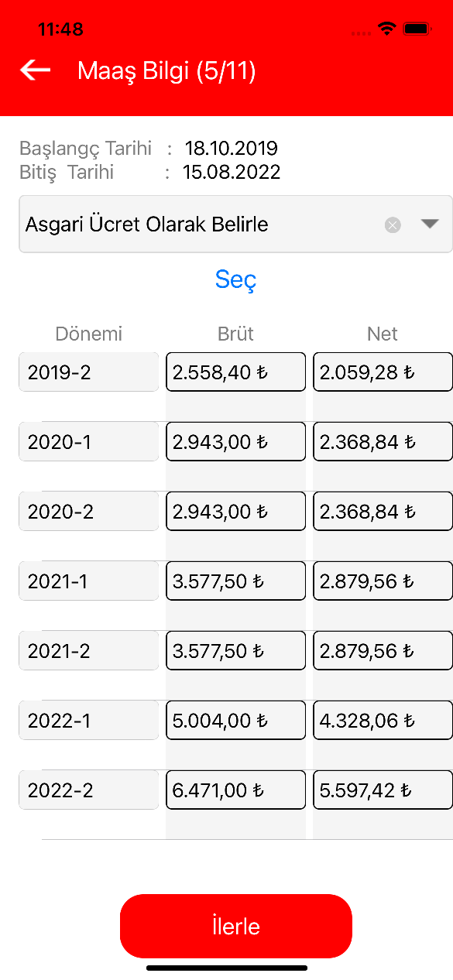The height and width of the screenshot is (980, 453).
Task: Edit the 2022-1 Brüt amount 5.004,00
Action: click(x=235, y=721)
